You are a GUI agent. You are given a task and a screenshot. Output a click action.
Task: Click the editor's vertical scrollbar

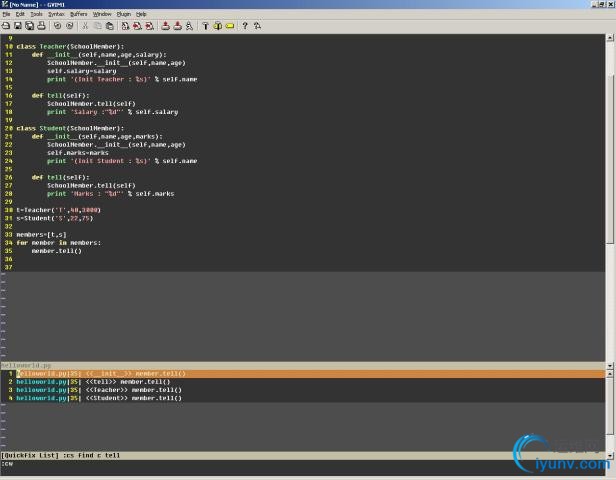click(x=611, y=150)
